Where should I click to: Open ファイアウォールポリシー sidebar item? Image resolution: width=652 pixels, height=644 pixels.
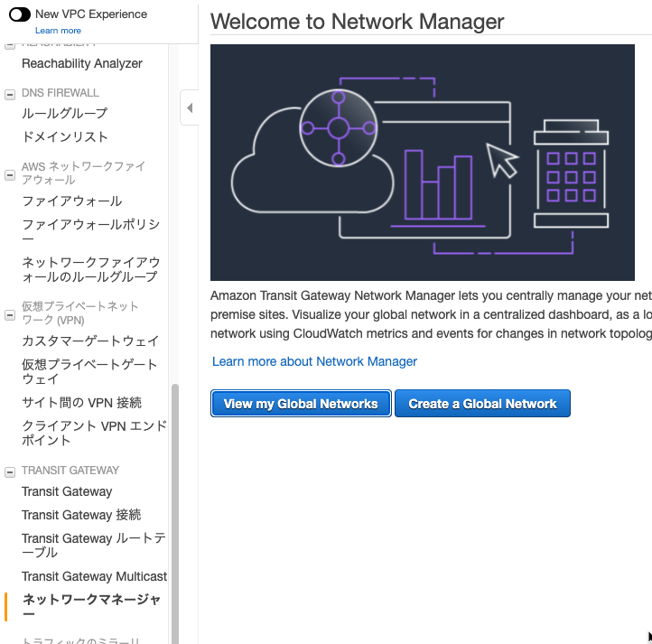90,231
